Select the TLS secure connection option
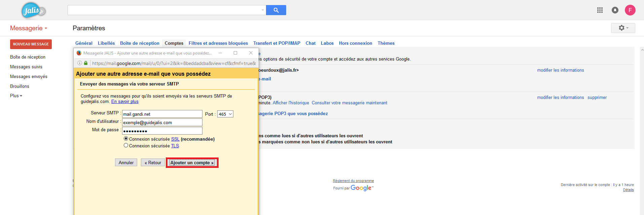This screenshot has height=215, width=644. pyautogui.click(x=126, y=145)
